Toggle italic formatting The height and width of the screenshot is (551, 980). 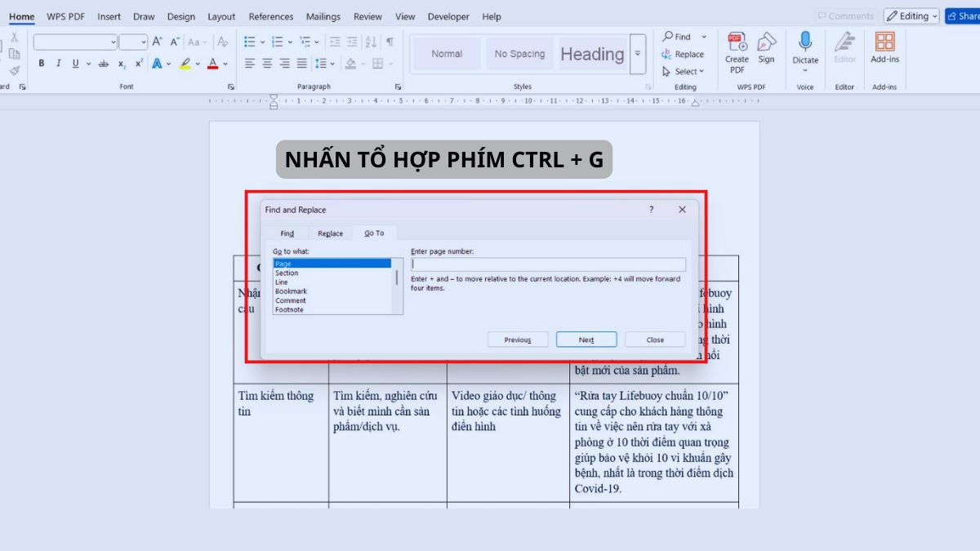click(x=59, y=64)
